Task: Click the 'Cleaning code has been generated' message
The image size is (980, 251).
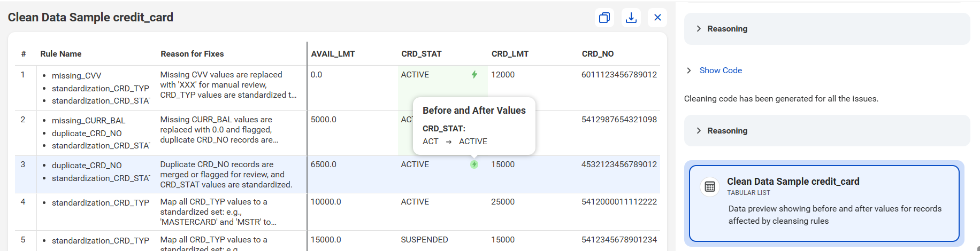Action: [x=781, y=99]
